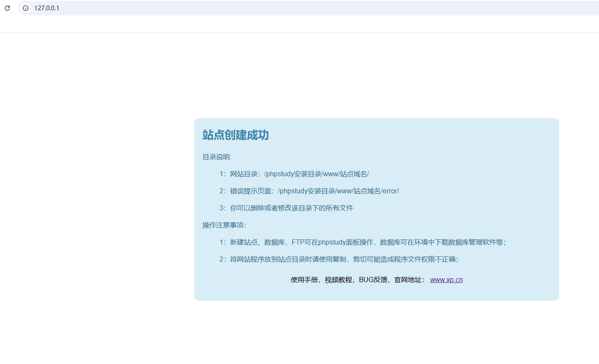
Task: Click the BUG反馈 text in footer
Action: point(373,280)
